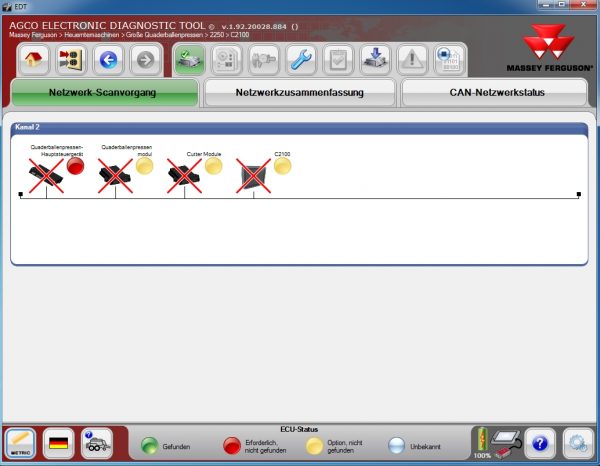Click the Cutter Module label text

[204, 154]
